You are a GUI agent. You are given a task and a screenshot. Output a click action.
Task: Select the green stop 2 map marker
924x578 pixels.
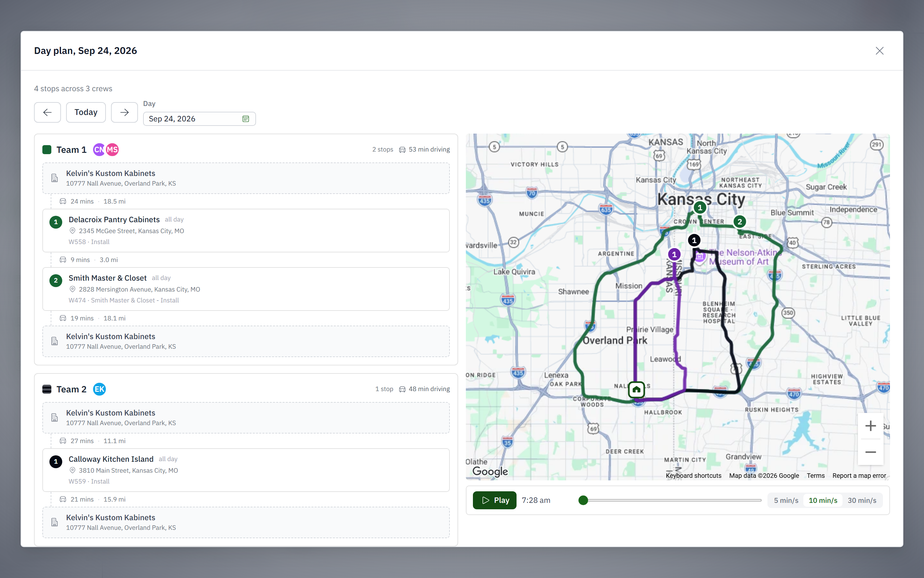[x=740, y=222]
